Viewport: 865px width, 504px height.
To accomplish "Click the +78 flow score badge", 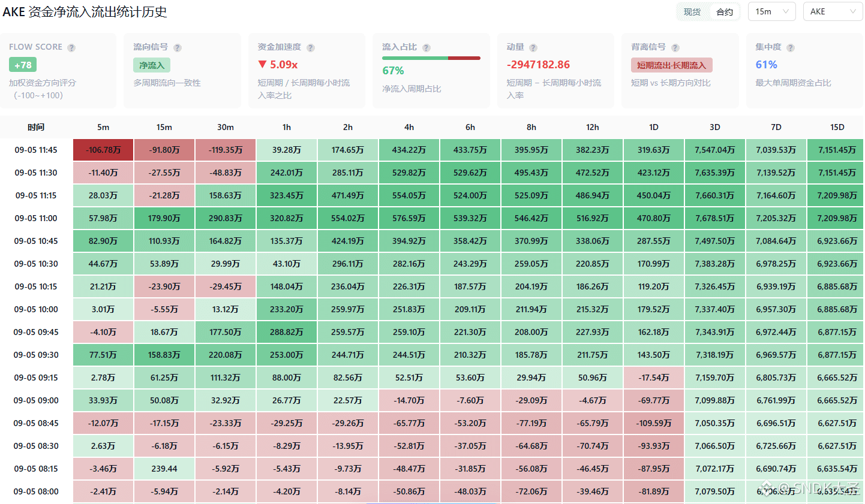I will point(23,65).
